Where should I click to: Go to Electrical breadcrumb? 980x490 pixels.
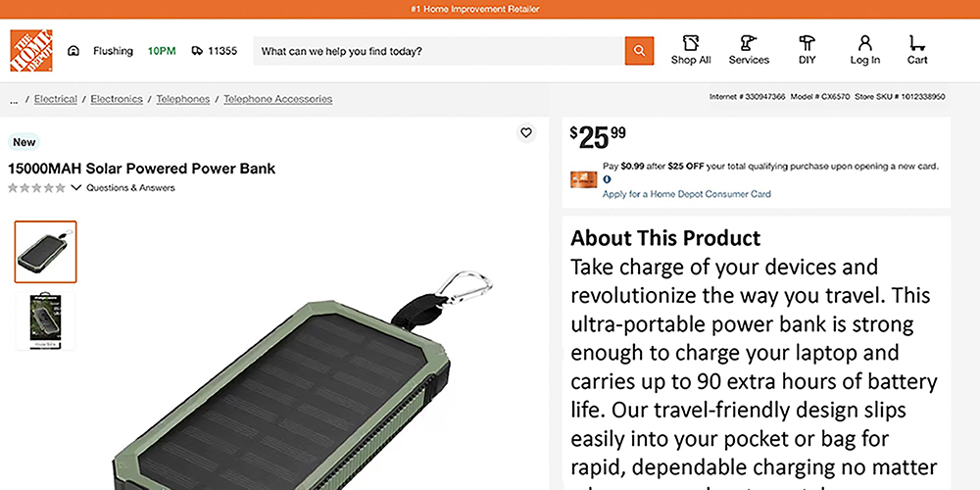point(56,99)
